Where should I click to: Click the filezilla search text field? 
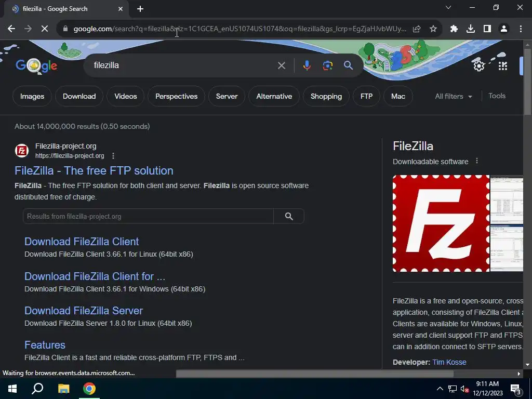(183, 65)
